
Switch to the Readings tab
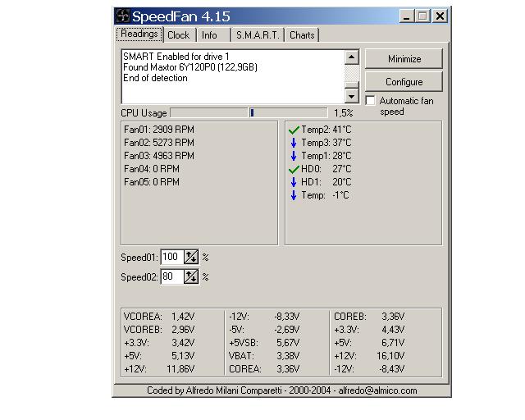coord(139,34)
